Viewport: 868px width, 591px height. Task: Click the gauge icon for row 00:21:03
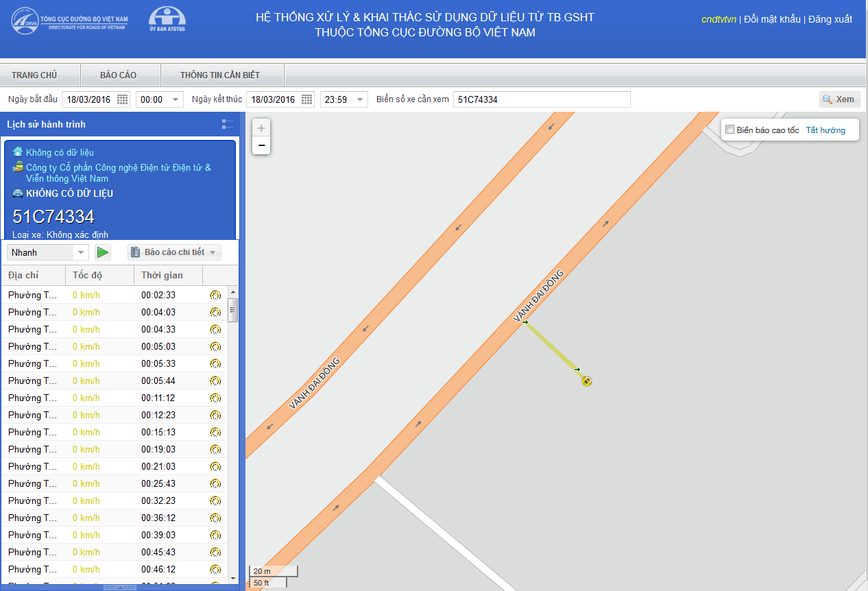pyautogui.click(x=215, y=466)
